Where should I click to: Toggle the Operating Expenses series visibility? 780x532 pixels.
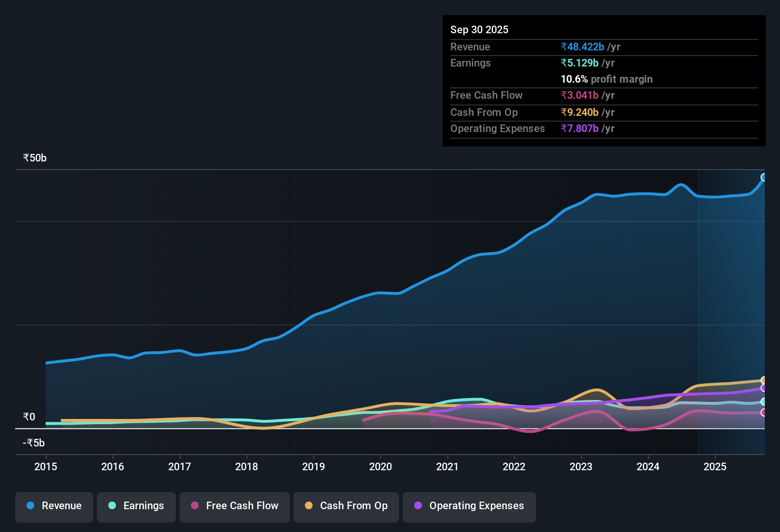click(469, 506)
